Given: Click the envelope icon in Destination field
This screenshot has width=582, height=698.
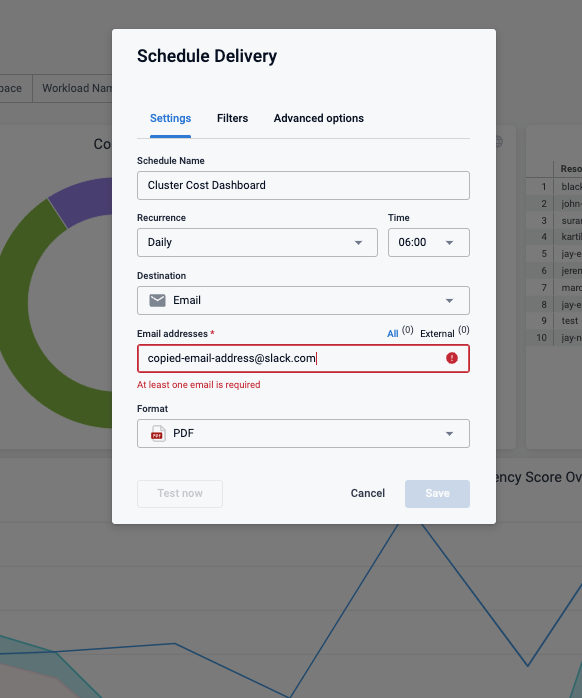Looking at the screenshot, I should [x=157, y=300].
